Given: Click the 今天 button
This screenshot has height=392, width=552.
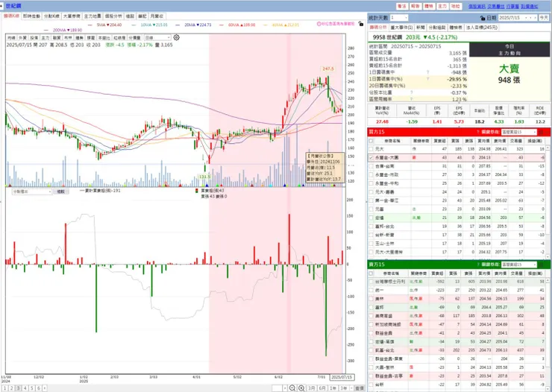Looking at the screenshot, I should click(x=543, y=18).
